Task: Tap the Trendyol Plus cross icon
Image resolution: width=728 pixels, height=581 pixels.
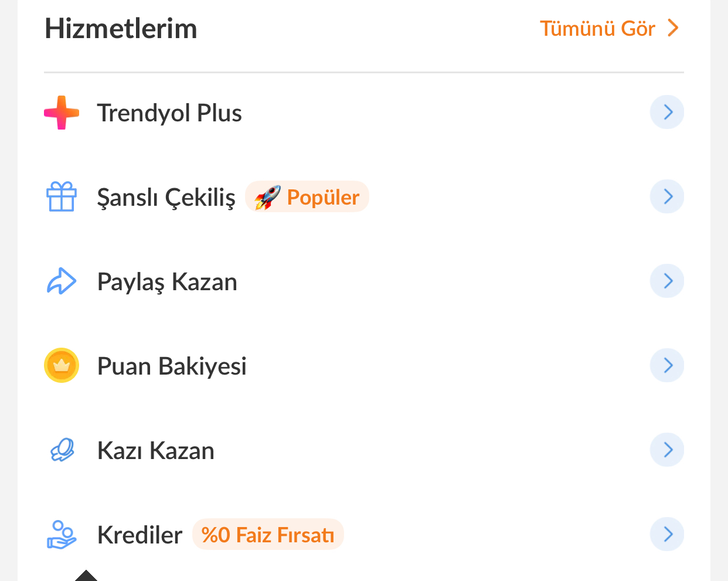Action: (62, 113)
